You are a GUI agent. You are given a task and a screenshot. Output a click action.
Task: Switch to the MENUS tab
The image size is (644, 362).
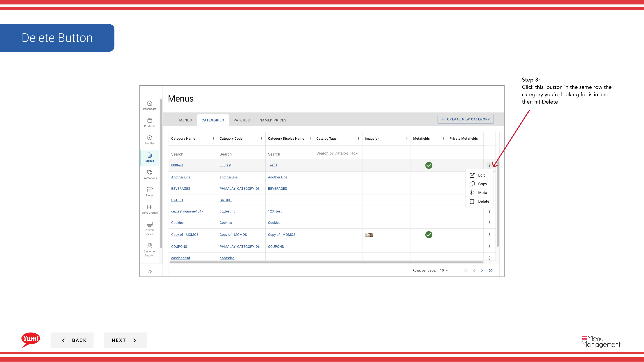click(185, 120)
